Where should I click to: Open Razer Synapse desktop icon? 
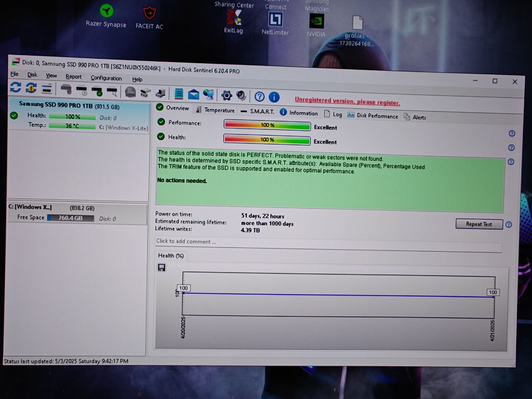tap(106, 16)
